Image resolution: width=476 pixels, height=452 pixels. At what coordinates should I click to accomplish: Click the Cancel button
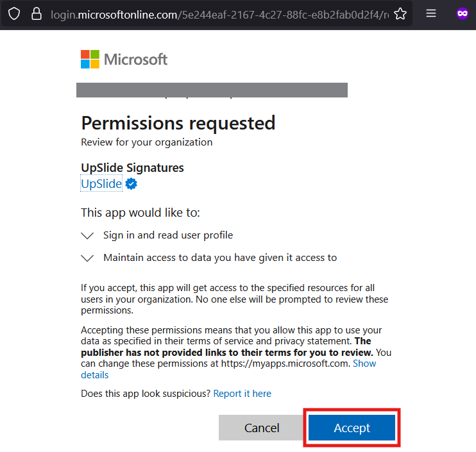(x=261, y=428)
